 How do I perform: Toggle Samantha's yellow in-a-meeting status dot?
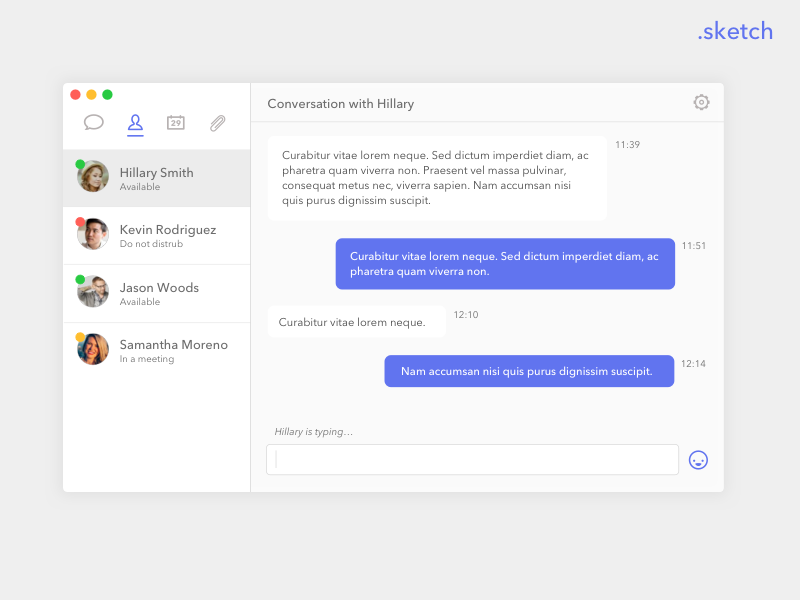pyautogui.click(x=81, y=337)
